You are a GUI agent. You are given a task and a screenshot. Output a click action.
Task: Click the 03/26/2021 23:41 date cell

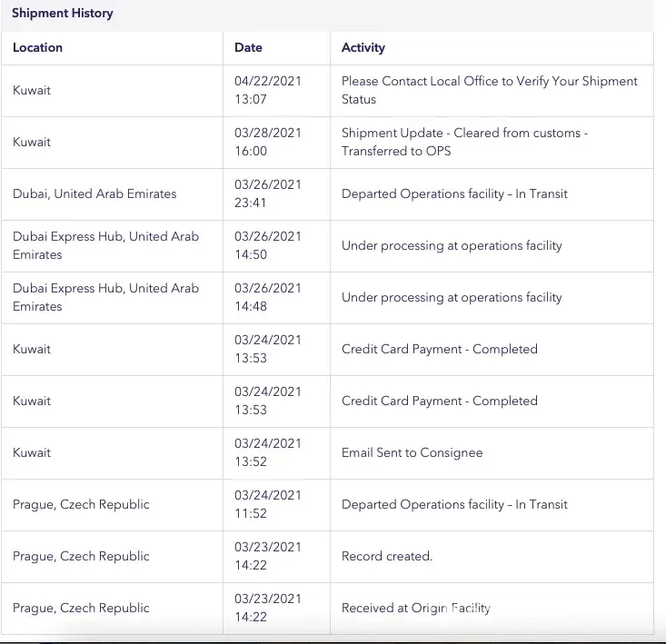coord(267,193)
